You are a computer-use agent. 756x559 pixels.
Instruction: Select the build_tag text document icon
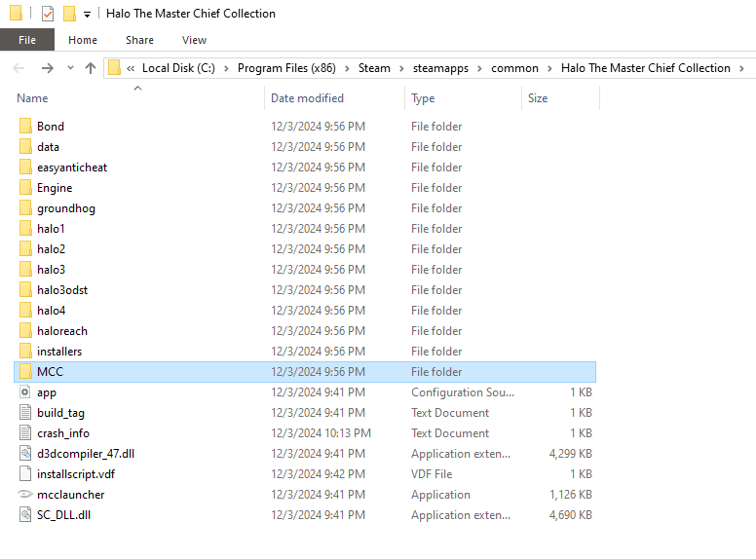point(25,413)
